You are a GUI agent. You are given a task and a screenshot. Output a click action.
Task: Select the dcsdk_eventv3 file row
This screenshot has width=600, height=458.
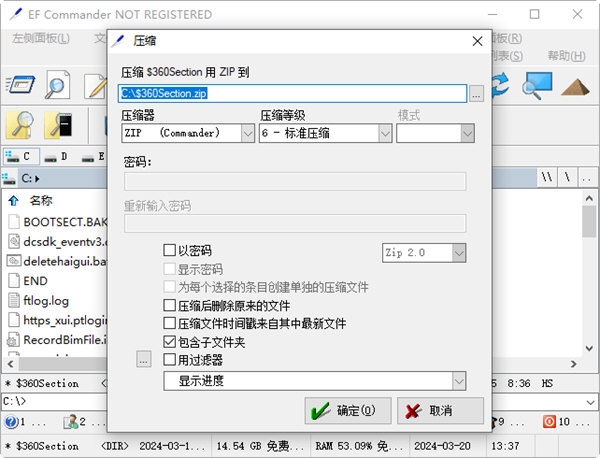click(57, 242)
